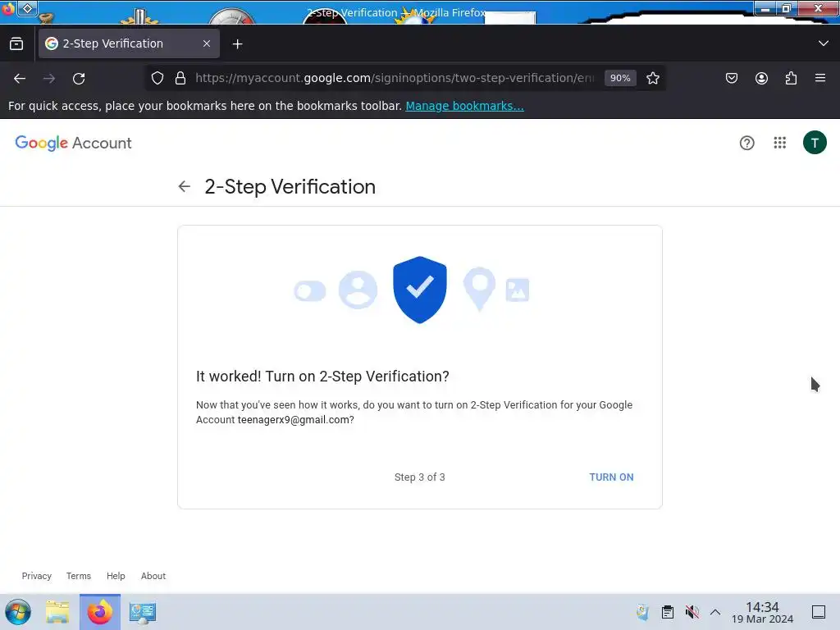This screenshot has width=840, height=630.
Task: Open the Start menu orb
Action: [x=18, y=612]
